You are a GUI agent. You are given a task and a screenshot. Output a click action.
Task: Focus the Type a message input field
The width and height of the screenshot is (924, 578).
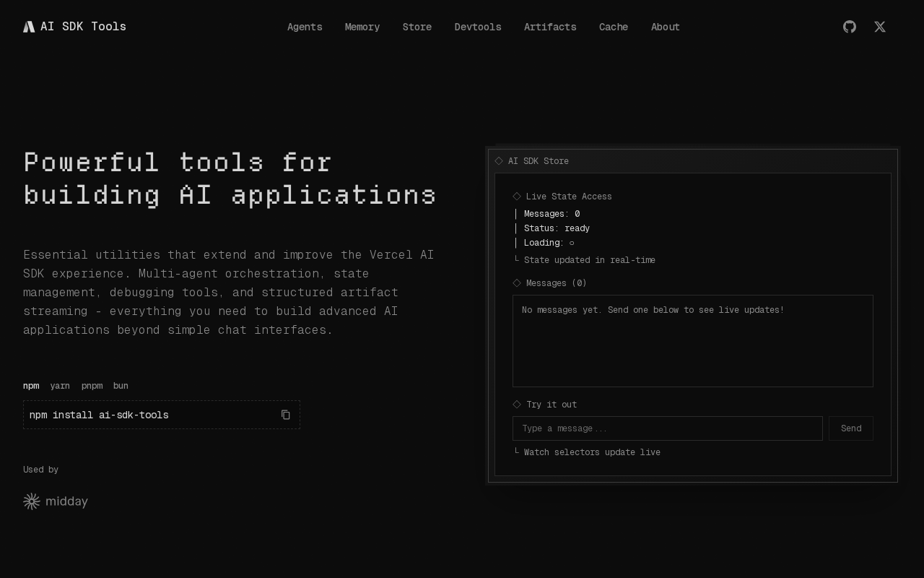point(667,428)
